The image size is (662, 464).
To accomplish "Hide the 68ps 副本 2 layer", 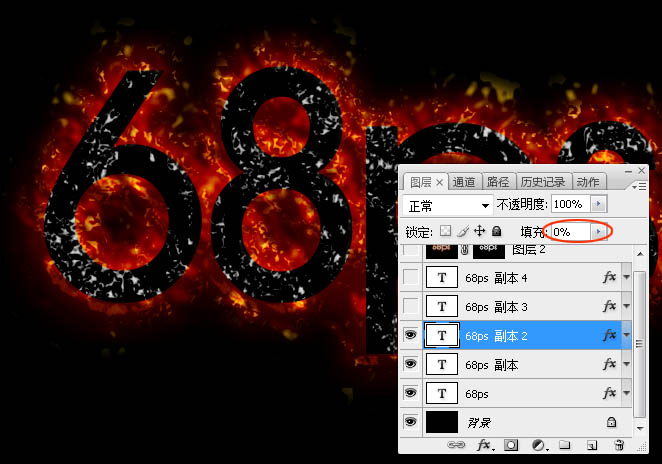I will pyautogui.click(x=410, y=335).
